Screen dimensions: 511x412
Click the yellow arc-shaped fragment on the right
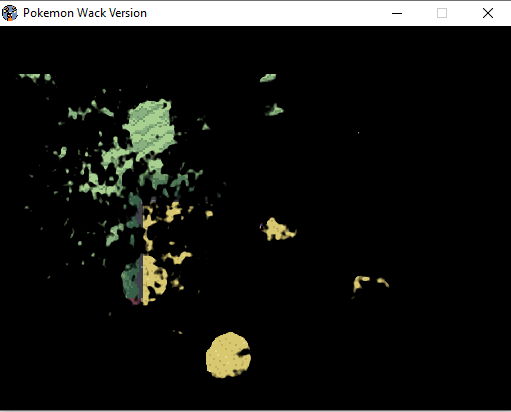(x=370, y=284)
